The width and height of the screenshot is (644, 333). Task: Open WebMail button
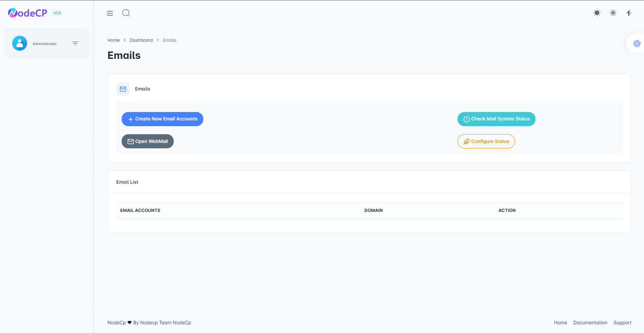click(147, 141)
